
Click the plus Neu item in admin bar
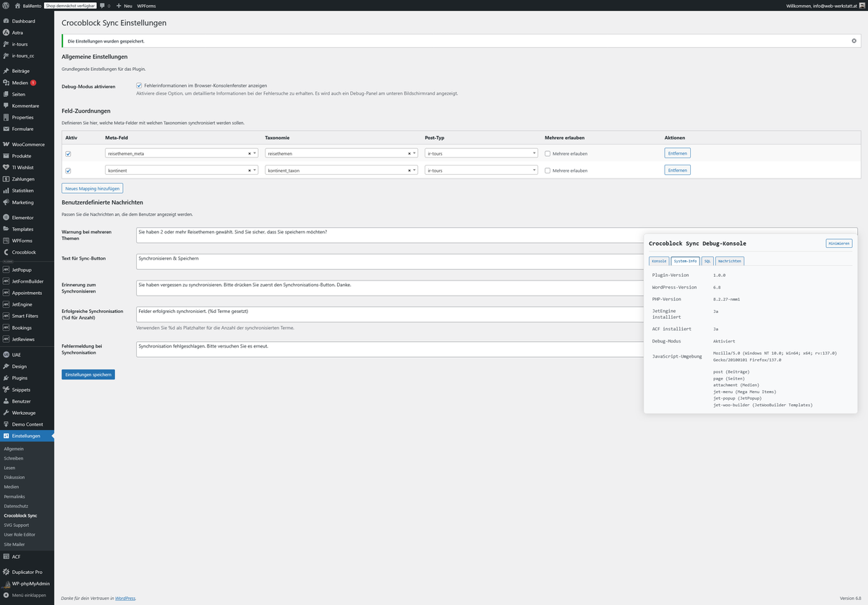tap(124, 5)
